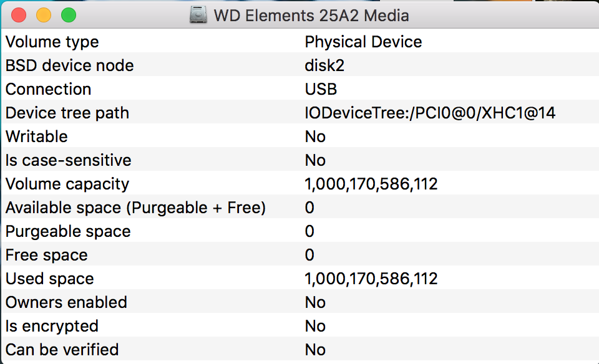599x364 pixels.
Task: Click the Owners enabled row
Action: tap(300, 302)
